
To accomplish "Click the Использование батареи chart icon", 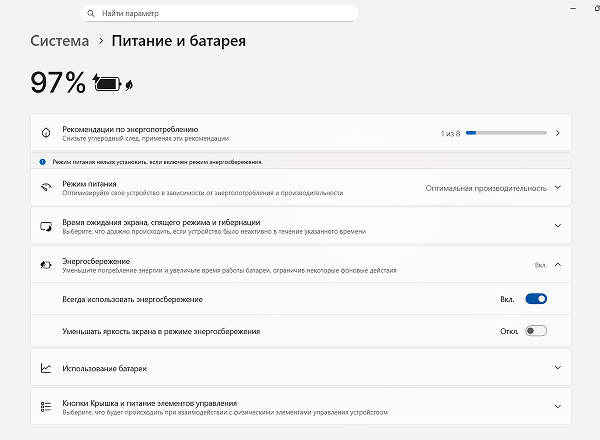I will (x=45, y=368).
